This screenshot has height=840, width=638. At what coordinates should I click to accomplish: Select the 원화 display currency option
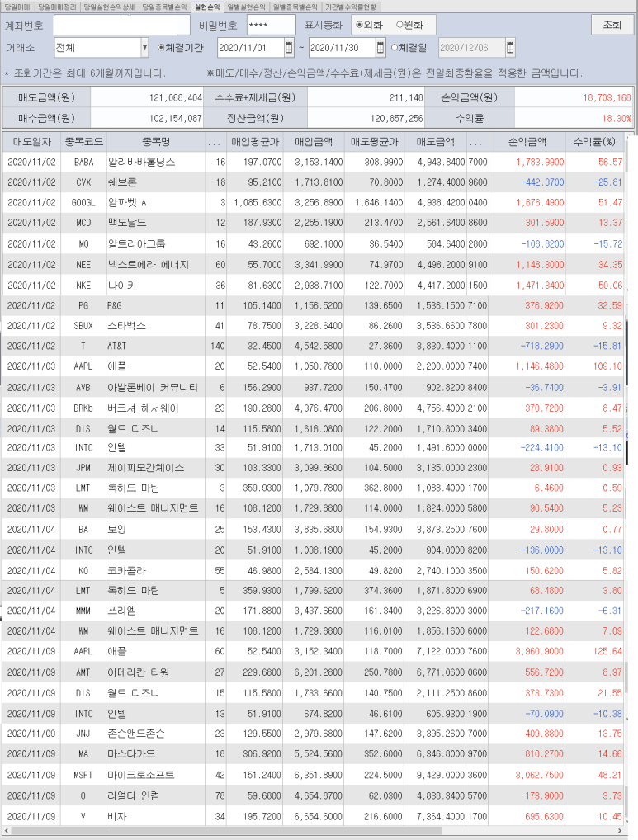(410, 25)
